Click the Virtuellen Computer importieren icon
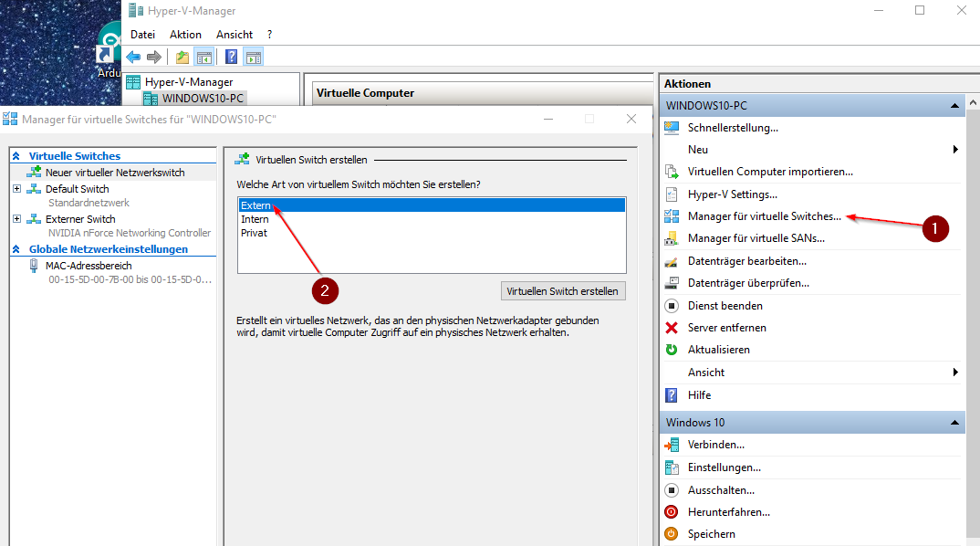 [672, 172]
